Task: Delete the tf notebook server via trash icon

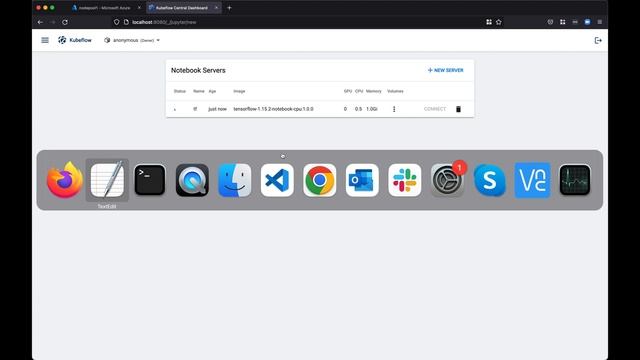Action: point(458,109)
